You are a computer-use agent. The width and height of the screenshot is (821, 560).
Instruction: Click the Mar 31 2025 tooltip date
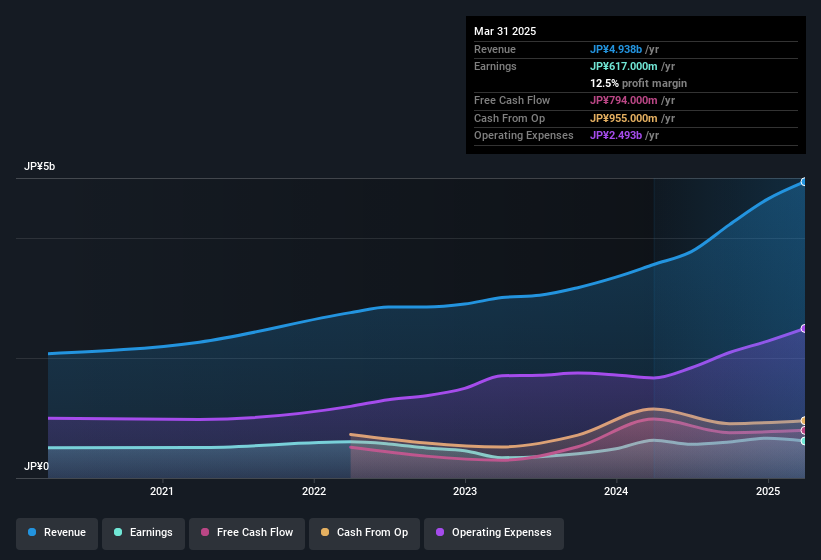(505, 31)
